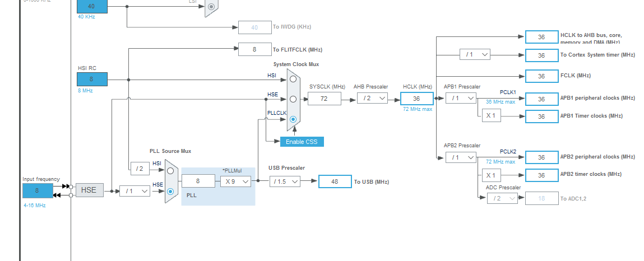
Task: Click the 'System Clock Mux' label
Action: tap(296, 64)
